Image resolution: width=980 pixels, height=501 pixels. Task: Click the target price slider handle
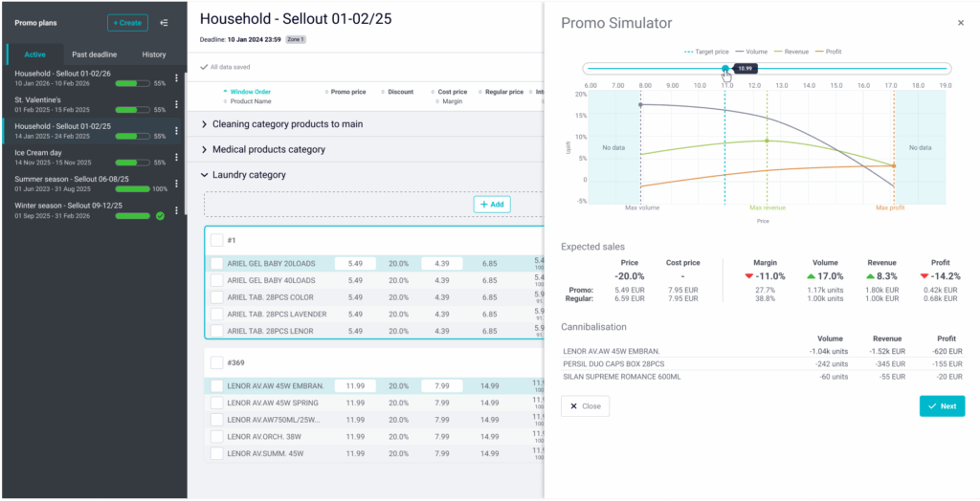click(725, 68)
